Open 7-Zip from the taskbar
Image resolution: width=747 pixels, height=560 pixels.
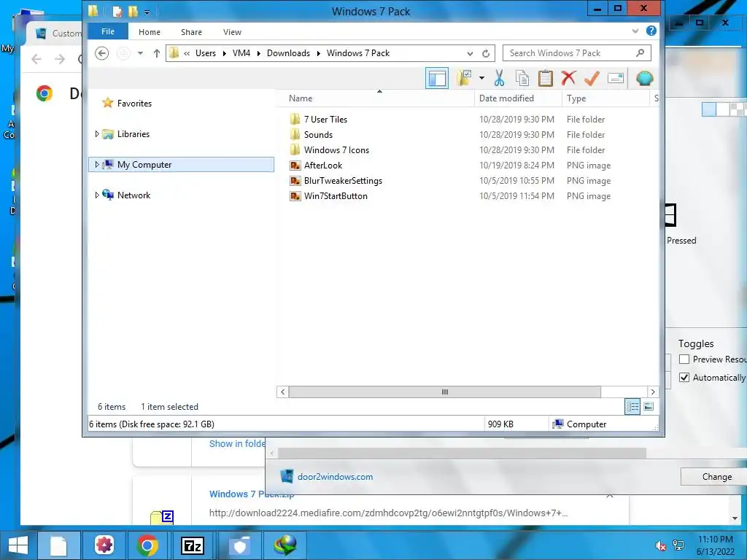tap(193, 545)
